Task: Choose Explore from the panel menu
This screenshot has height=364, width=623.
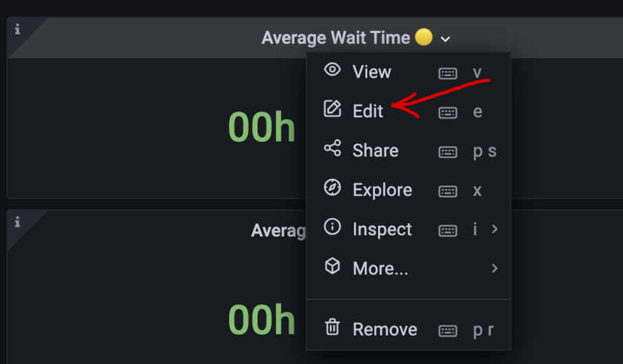Action: 382,190
